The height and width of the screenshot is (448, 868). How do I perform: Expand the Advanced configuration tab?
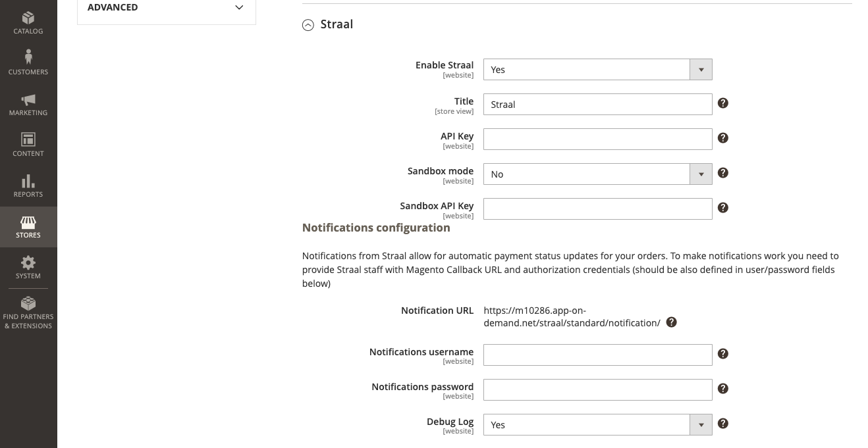point(167,7)
